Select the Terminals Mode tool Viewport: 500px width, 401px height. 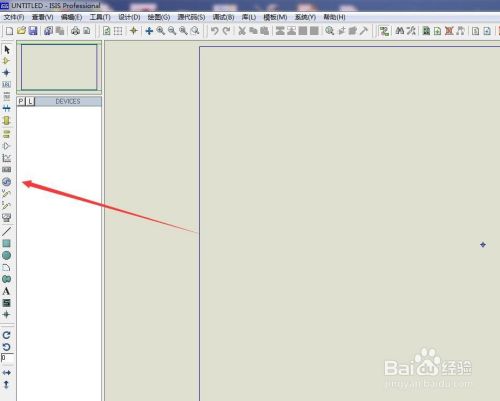pyautogui.click(x=6, y=134)
